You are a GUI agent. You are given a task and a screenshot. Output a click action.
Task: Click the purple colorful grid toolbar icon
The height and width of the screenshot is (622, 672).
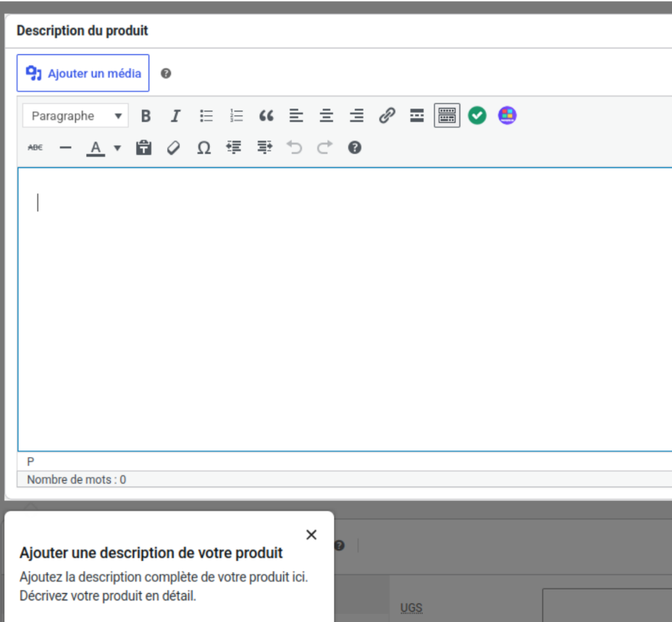point(507,116)
